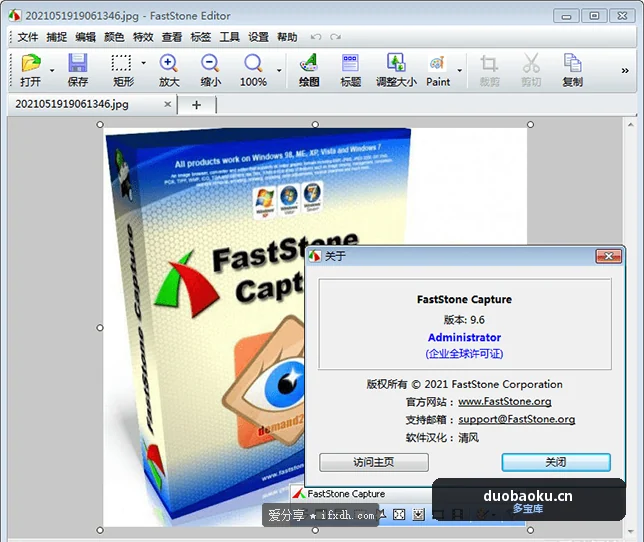Image resolution: width=644 pixels, height=542 pixels.
Task: Click the (企业全球许可证) license link
Action: pyautogui.click(x=465, y=354)
